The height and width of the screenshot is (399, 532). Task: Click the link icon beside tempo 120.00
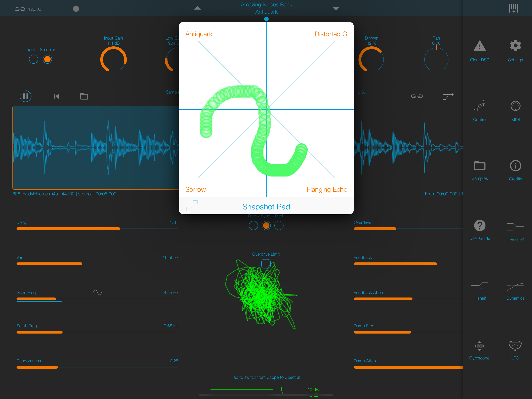pos(20,9)
